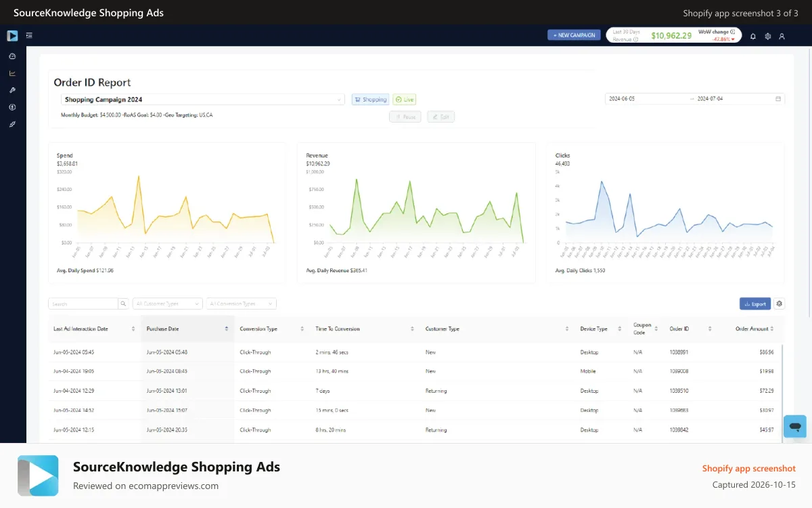
Task: Click 'Avg. Daily Clicks 1,550' text
Action: click(x=581, y=271)
